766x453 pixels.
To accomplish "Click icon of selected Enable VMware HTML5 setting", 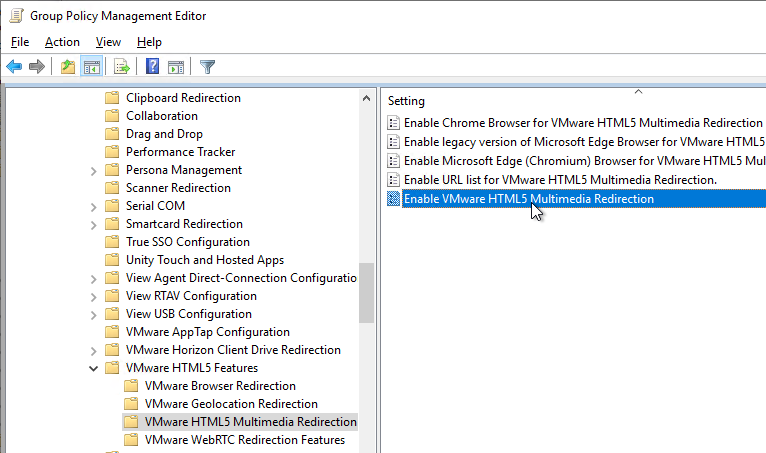I will 393,199.
